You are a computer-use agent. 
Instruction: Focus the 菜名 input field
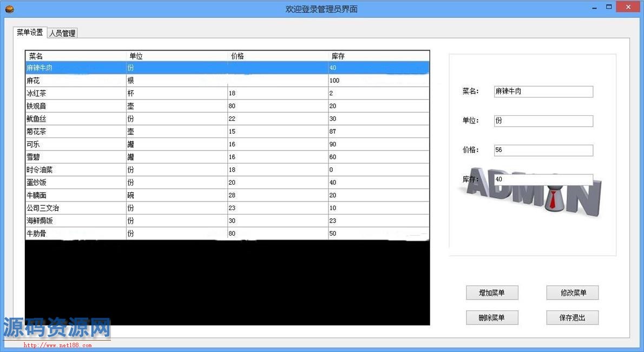coord(543,92)
